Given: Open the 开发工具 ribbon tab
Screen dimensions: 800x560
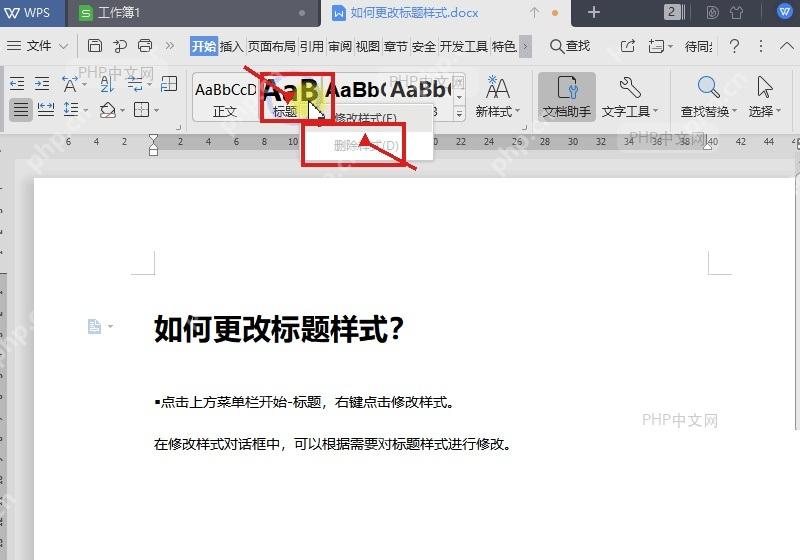Looking at the screenshot, I should (x=463, y=46).
